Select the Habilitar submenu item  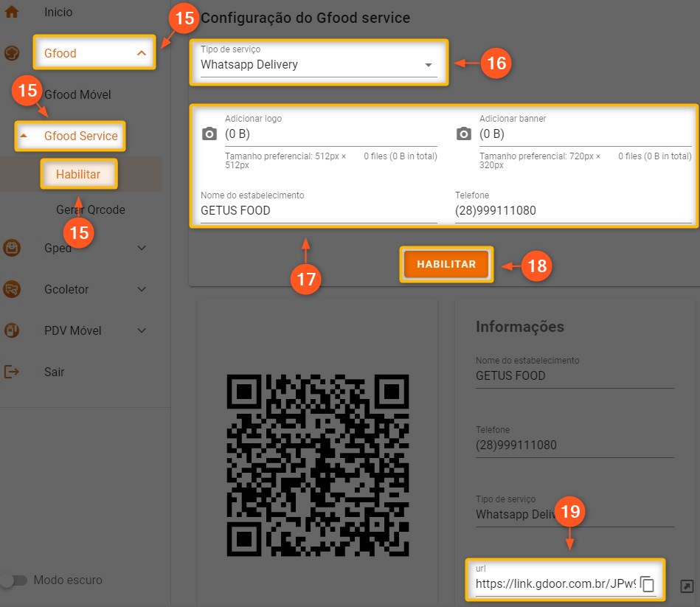pos(78,175)
